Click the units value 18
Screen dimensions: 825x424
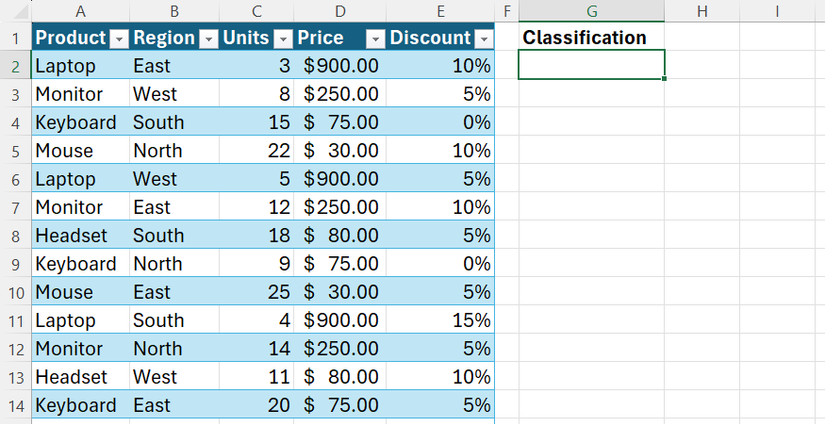coord(256,236)
